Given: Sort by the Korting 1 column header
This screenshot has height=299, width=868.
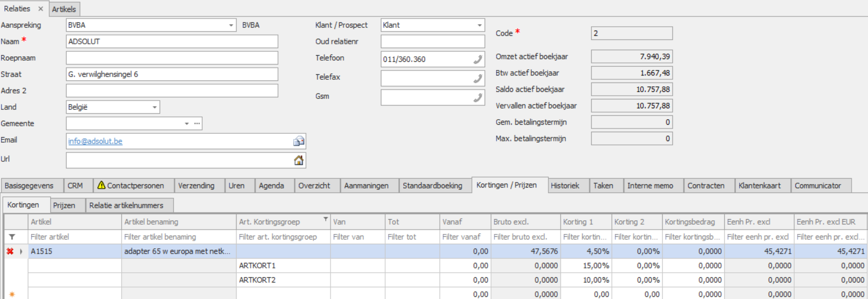Looking at the screenshot, I should [x=586, y=222].
